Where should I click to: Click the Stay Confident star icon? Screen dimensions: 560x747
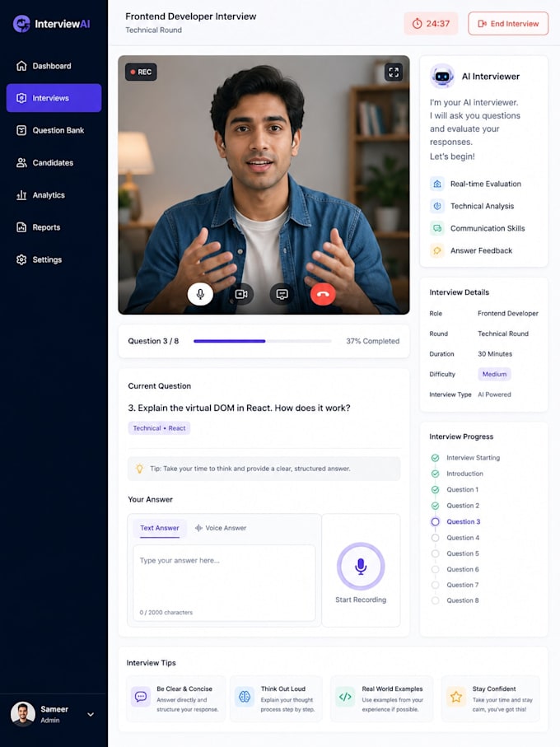(456, 697)
